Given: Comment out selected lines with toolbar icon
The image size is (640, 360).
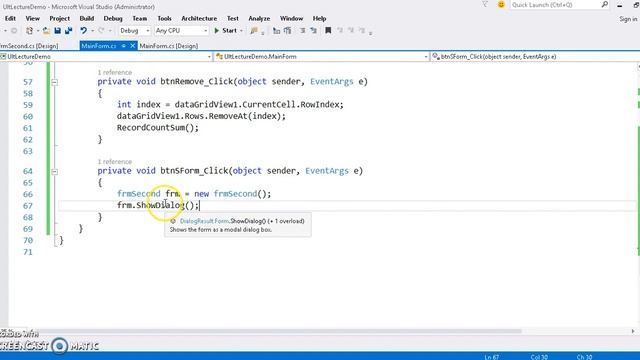Looking at the screenshot, I should point(302,31).
